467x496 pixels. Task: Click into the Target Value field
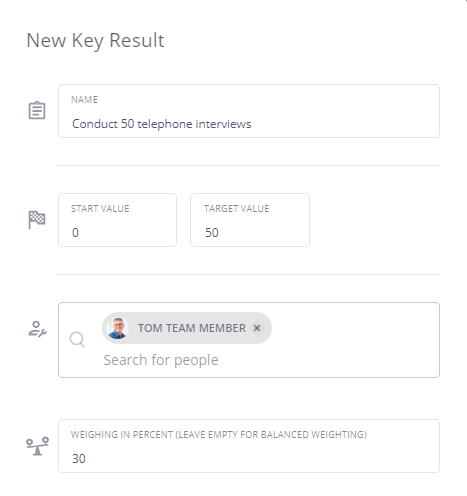pos(250,220)
